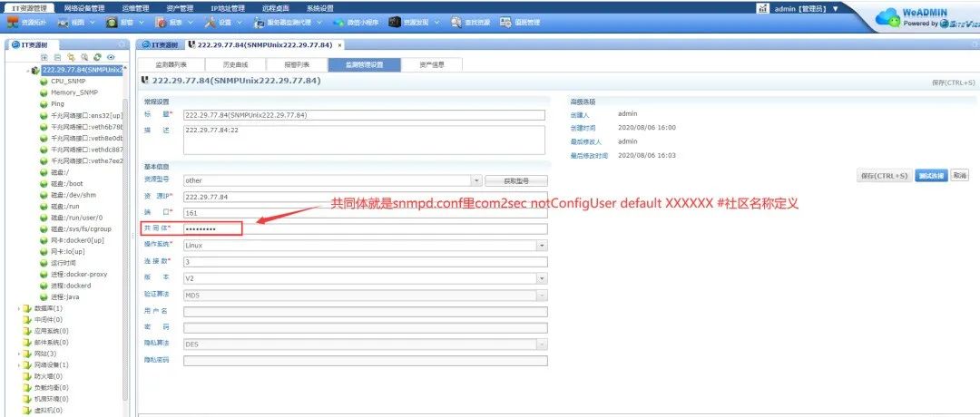Image resolution: width=980 pixels, height=417 pixels.
Task: Switch to the IT资源树 content tab
Action: 161,45
